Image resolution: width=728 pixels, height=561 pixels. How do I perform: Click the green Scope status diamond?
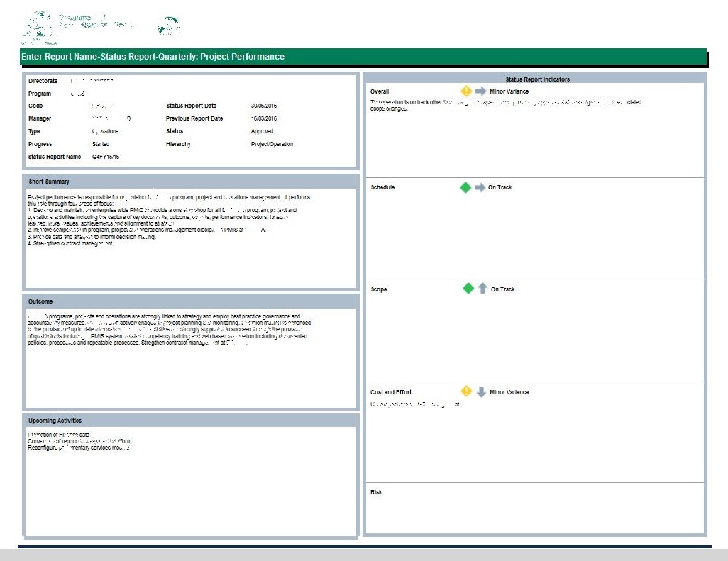point(468,289)
